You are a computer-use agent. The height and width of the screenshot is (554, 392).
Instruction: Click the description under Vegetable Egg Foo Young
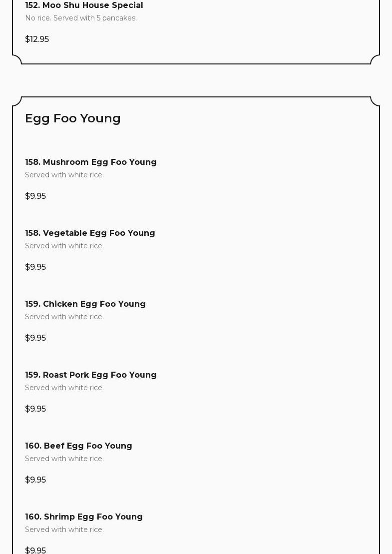[x=64, y=246]
